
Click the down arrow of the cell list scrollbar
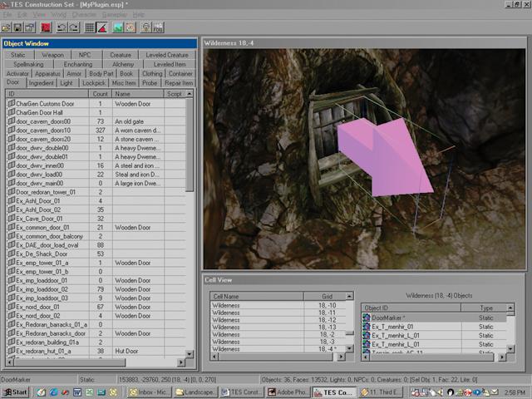[349, 348]
